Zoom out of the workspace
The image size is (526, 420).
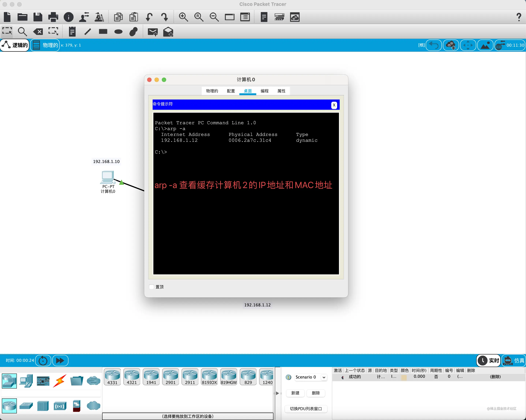click(214, 17)
